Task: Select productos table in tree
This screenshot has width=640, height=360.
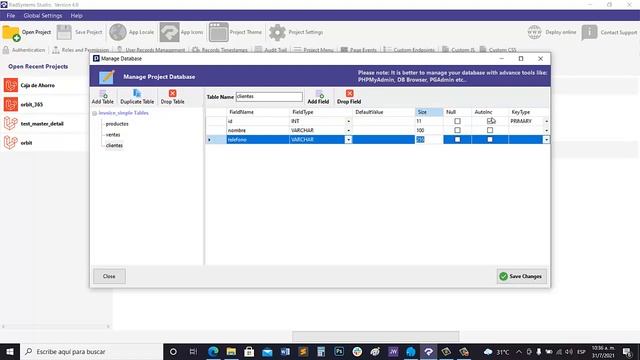Action: (117, 124)
